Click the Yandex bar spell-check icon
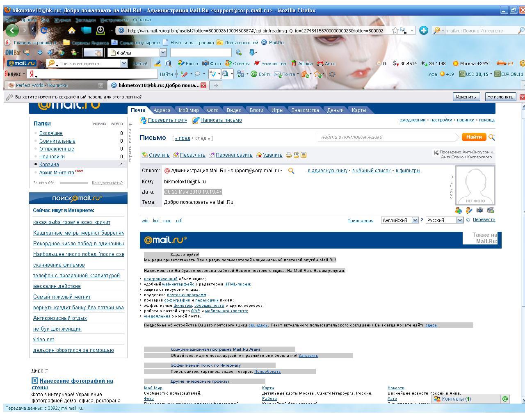The width and height of the screenshot is (525, 420). tap(213, 74)
